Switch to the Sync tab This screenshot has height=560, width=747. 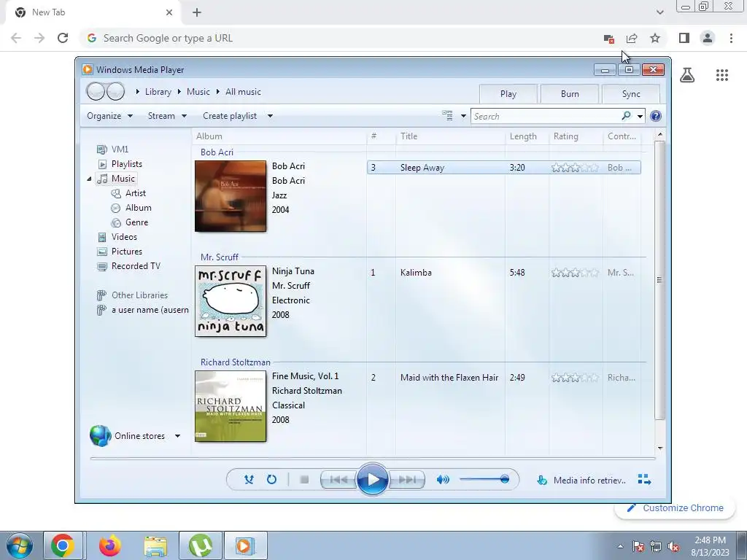[631, 94]
